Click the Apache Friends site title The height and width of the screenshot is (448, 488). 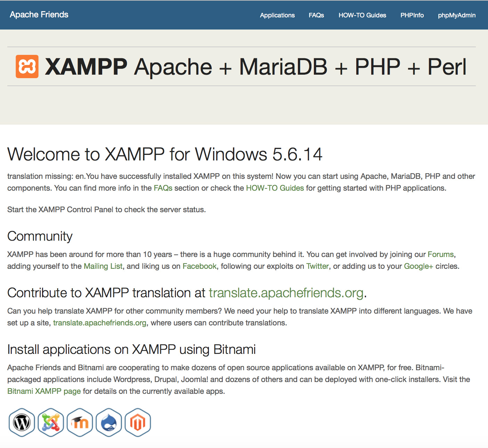39,15
